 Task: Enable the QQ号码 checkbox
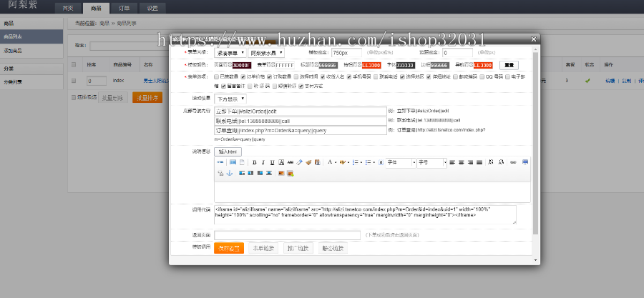coord(482,76)
